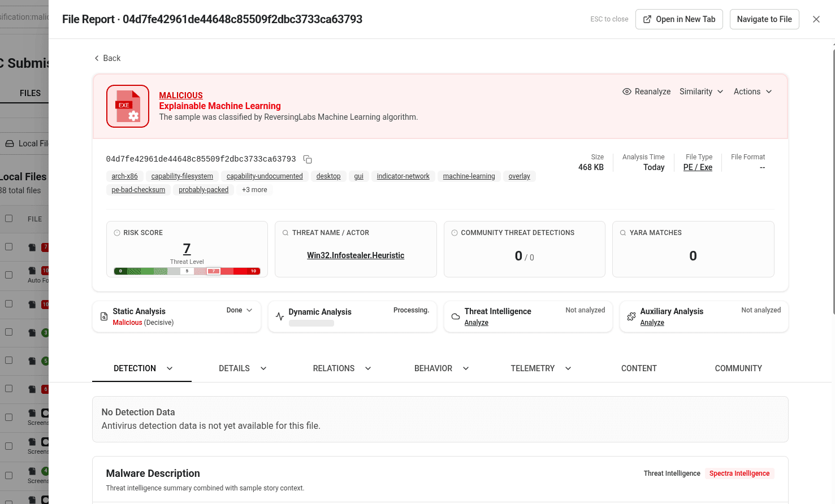
Task: Click the Win32.Infostealer.Heuristic threat name link
Action: [x=356, y=255]
